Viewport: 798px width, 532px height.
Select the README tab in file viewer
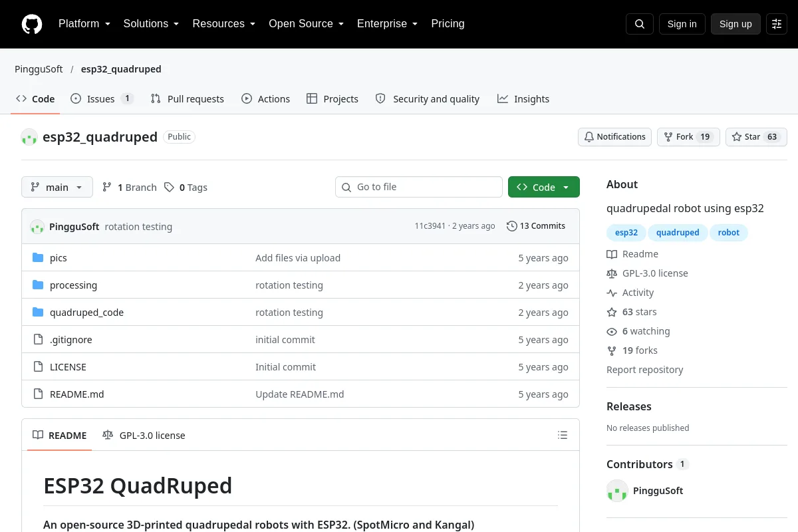click(x=60, y=436)
